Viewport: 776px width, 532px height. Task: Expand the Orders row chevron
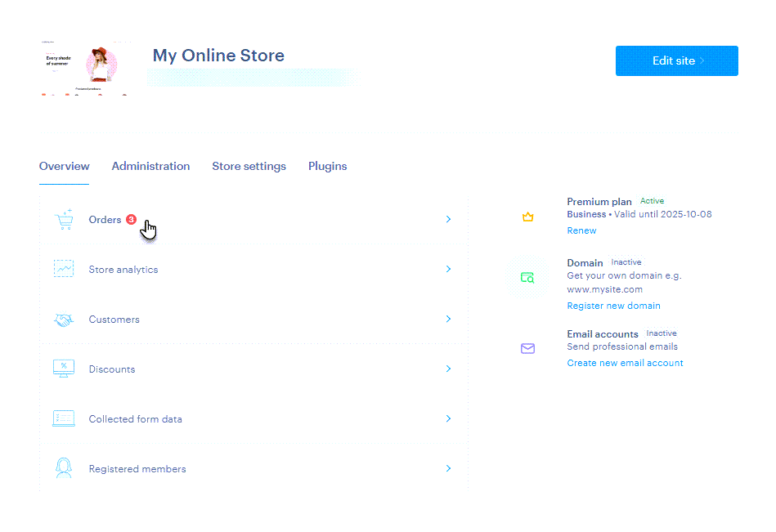pyautogui.click(x=448, y=219)
